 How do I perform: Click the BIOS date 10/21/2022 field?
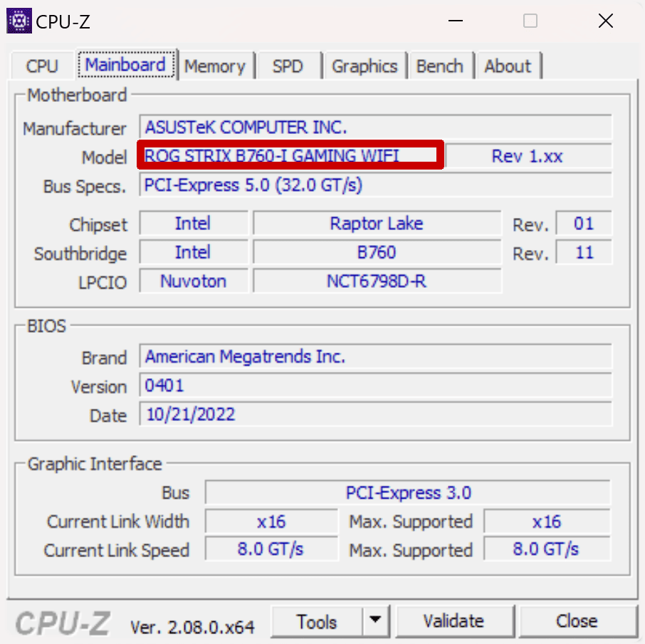pos(375,414)
